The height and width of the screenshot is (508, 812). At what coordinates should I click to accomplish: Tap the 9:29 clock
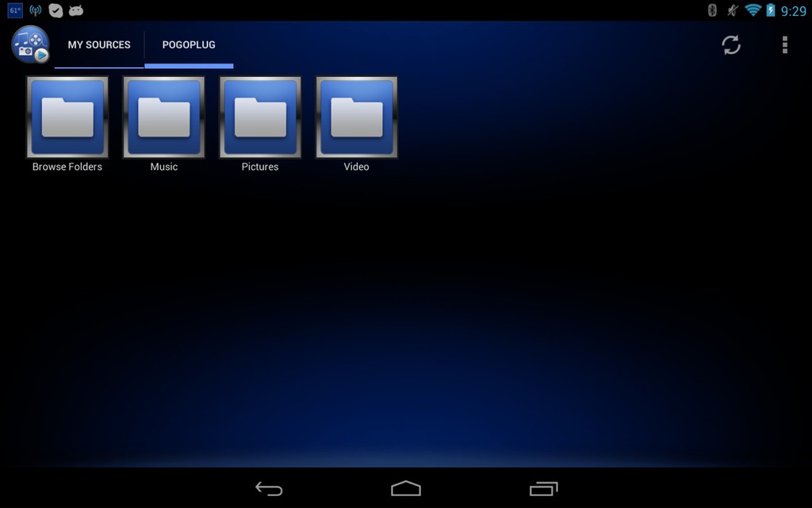[793, 11]
